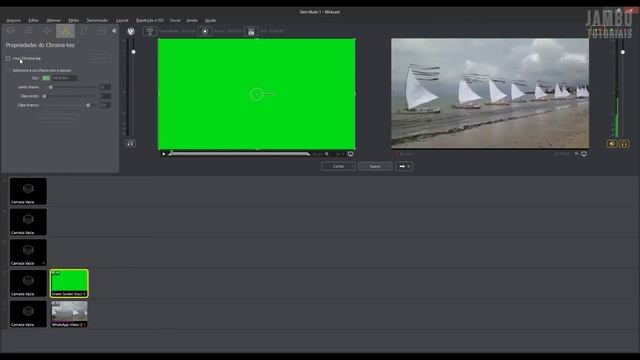Select the Green Screen shot thumbnail

tap(69, 283)
